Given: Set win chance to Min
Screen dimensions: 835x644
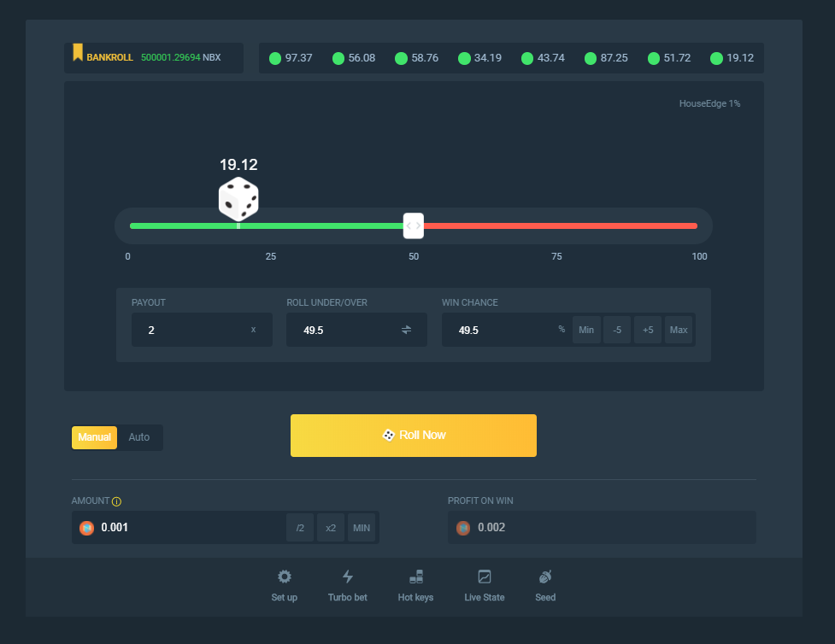Looking at the screenshot, I should tap(586, 330).
